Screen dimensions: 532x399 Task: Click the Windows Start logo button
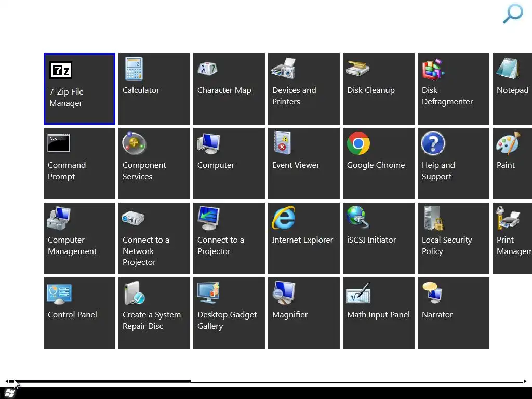10,393
